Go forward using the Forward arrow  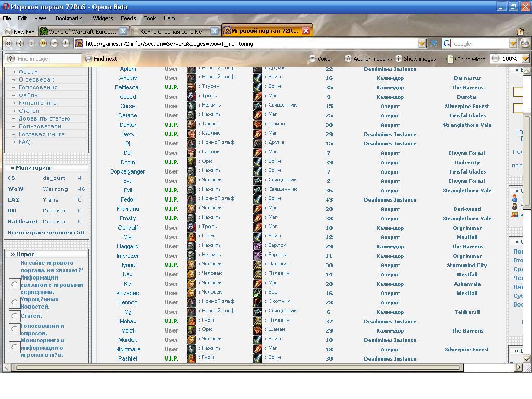[x=31, y=44]
